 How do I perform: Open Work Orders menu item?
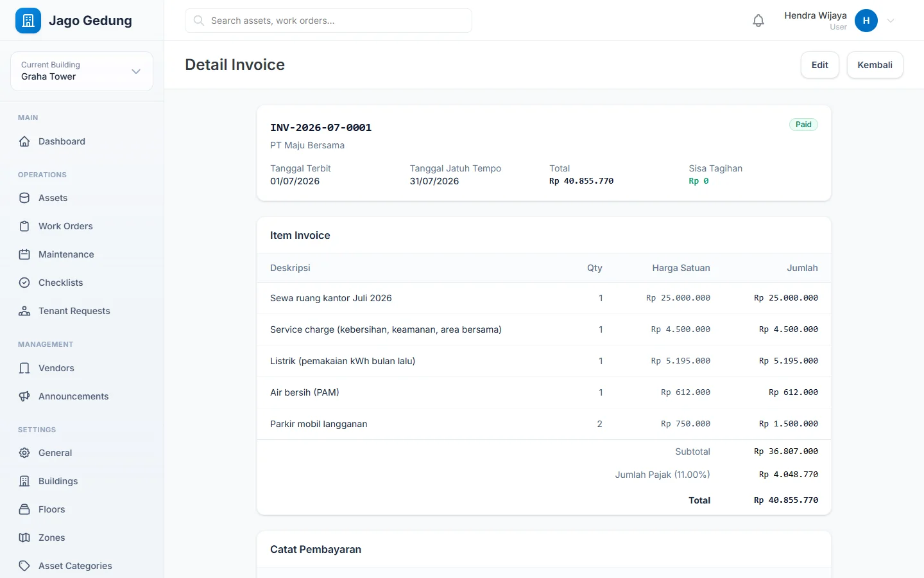tap(81, 226)
